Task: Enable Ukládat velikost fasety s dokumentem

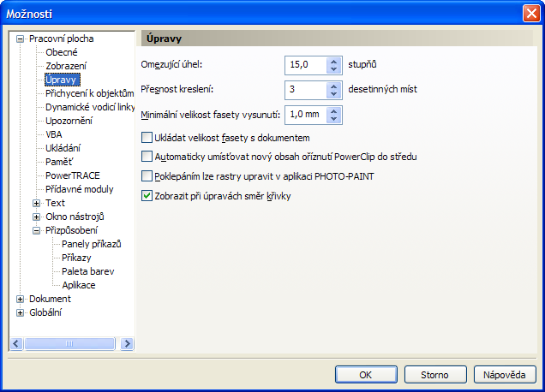Action: point(147,138)
